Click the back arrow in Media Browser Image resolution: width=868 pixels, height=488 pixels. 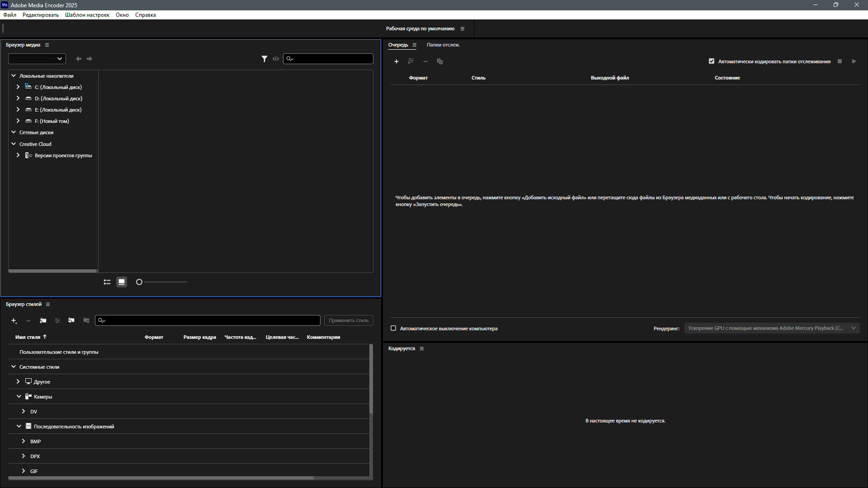click(79, 59)
